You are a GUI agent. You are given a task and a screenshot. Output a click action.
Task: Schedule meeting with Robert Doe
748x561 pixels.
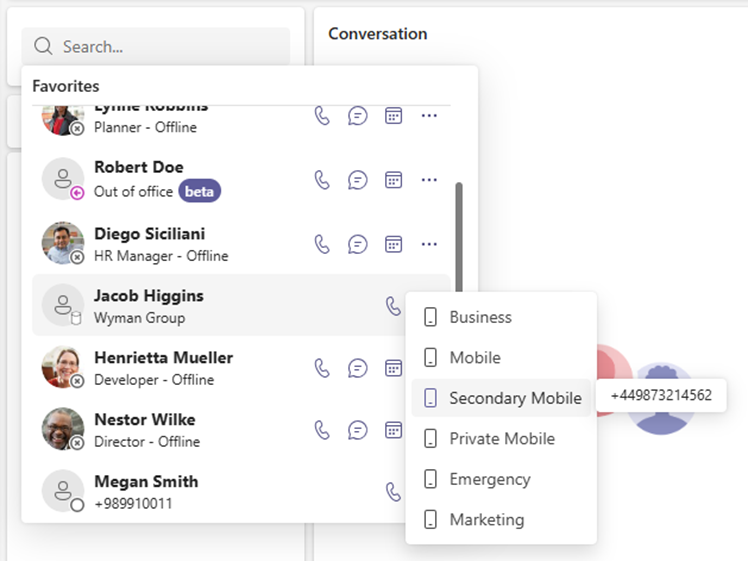[394, 180]
